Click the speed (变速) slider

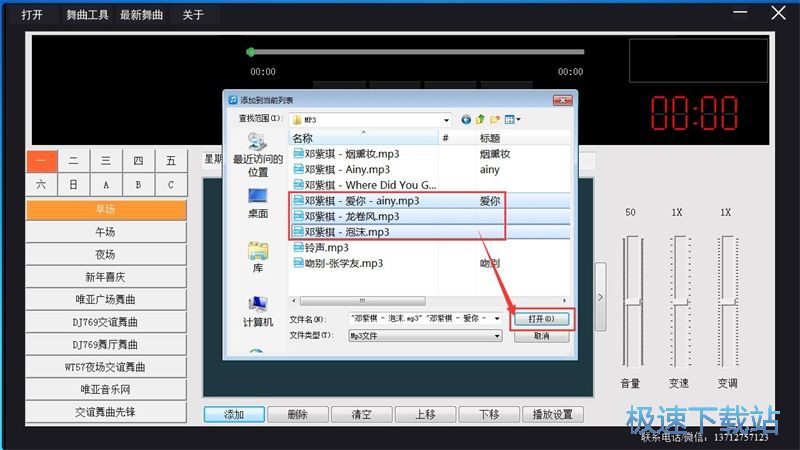679,301
